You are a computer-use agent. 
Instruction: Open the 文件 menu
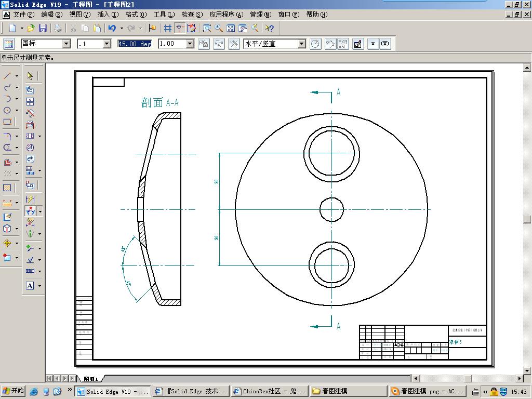click(23, 14)
